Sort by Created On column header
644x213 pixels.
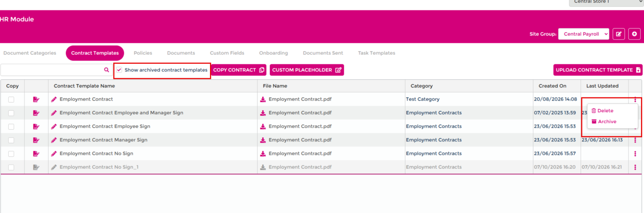552,86
